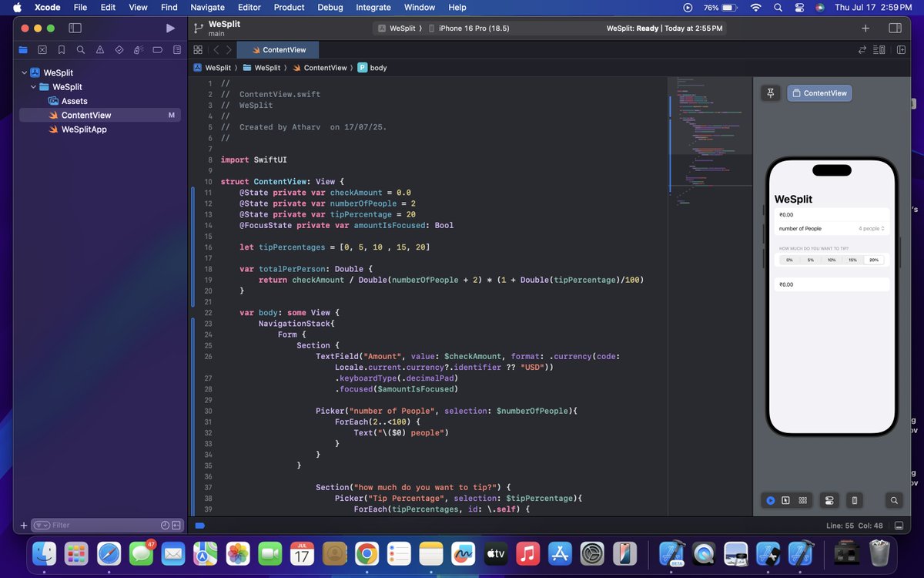This screenshot has height=578, width=924.
Task: Open the editor options with canvas menu
Action: (x=880, y=49)
